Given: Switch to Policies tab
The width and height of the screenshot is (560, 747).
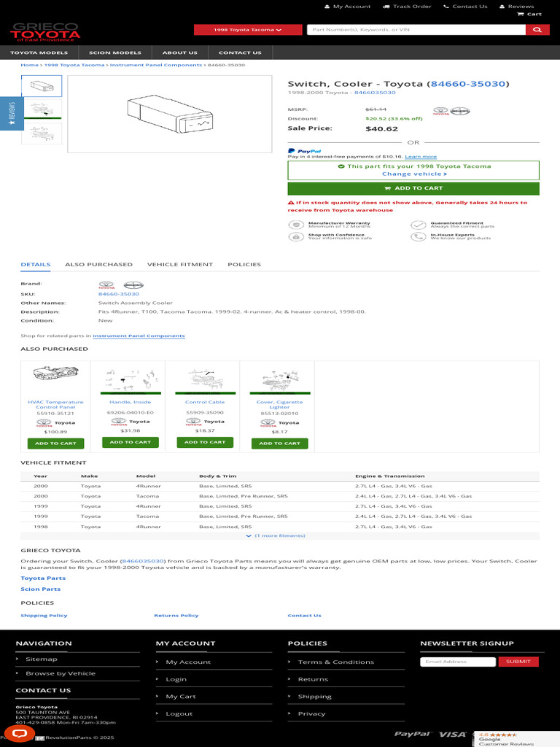Looking at the screenshot, I should [244, 264].
